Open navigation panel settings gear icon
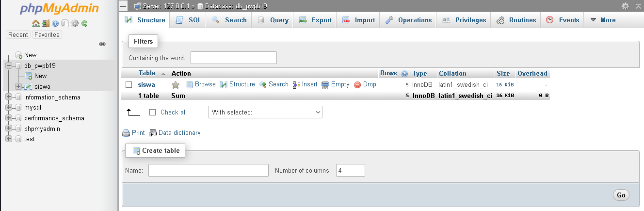Screen dimensions: 644x211 click(74, 23)
